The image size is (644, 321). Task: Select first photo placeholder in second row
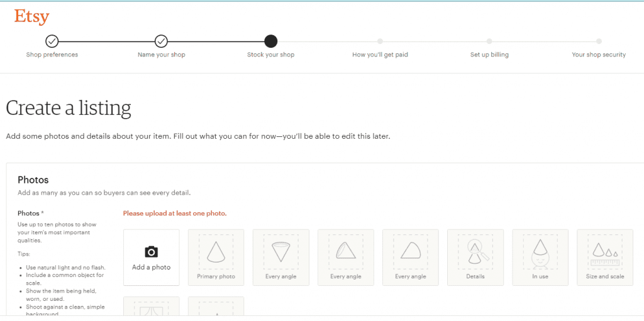[x=151, y=307]
